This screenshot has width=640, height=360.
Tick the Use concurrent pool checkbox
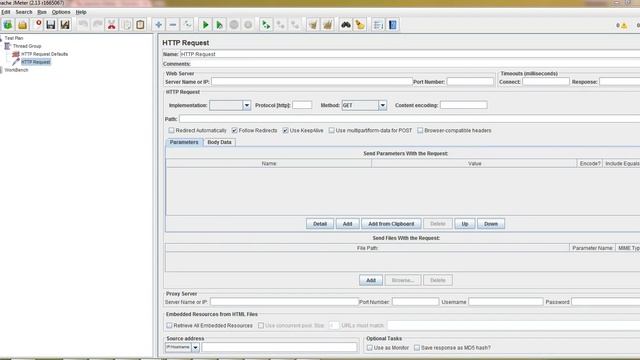click(x=261, y=325)
